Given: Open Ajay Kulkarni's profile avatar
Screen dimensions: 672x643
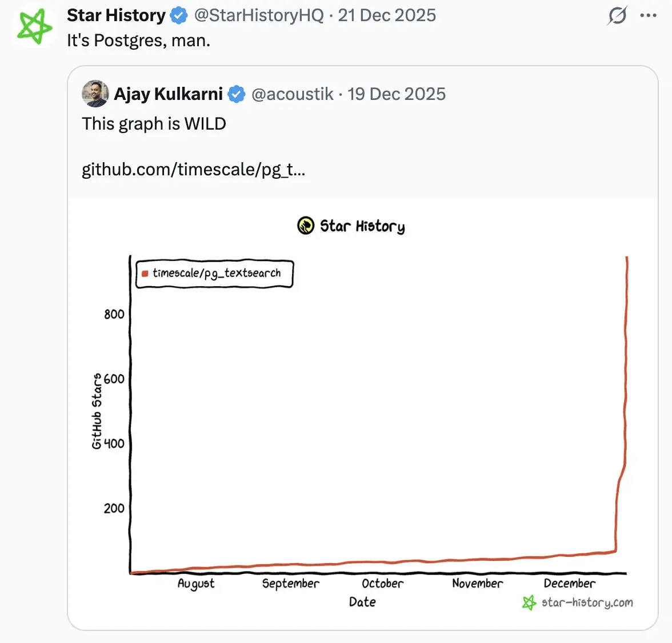Looking at the screenshot, I should pos(95,94).
